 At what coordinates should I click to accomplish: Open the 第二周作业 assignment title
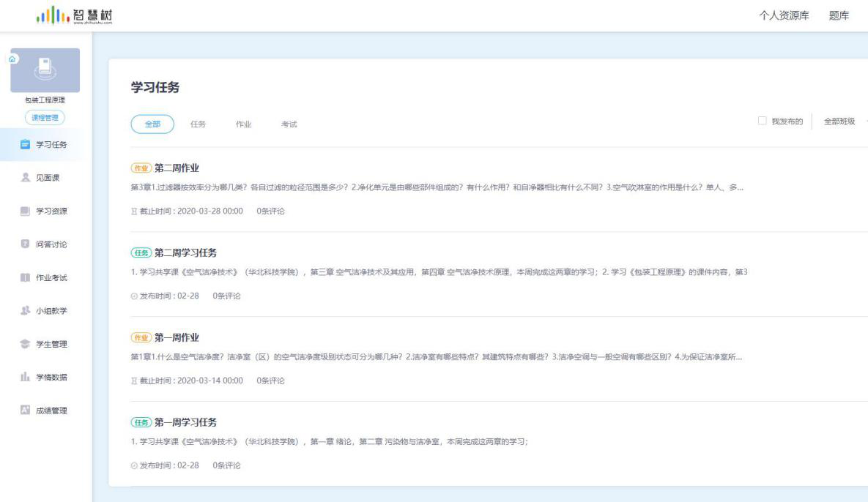tap(177, 168)
